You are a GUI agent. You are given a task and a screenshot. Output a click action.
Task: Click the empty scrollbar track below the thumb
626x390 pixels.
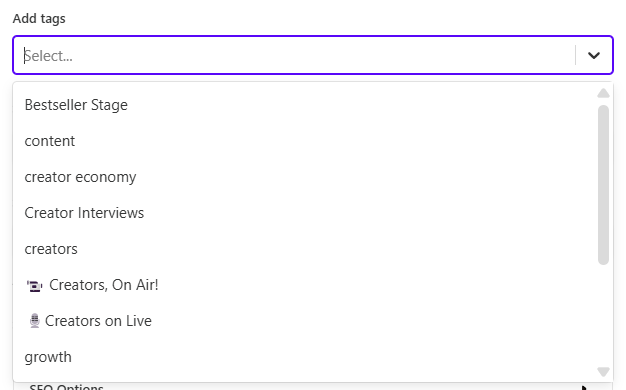point(603,315)
